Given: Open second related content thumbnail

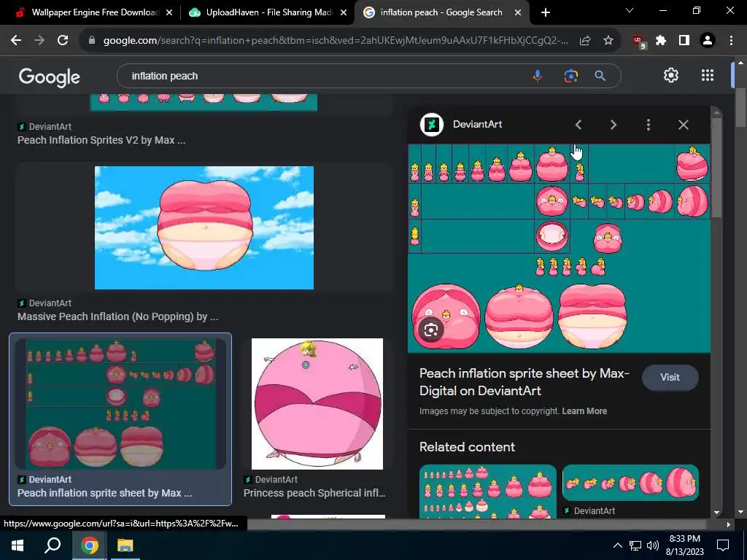Looking at the screenshot, I should [x=630, y=483].
